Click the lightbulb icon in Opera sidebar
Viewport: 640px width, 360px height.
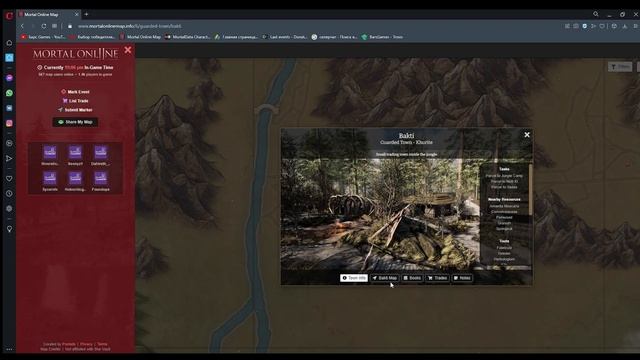tap(9, 229)
